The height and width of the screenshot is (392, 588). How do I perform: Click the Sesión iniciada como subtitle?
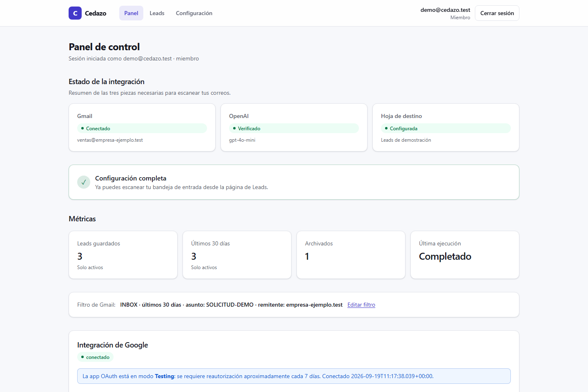coord(134,58)
